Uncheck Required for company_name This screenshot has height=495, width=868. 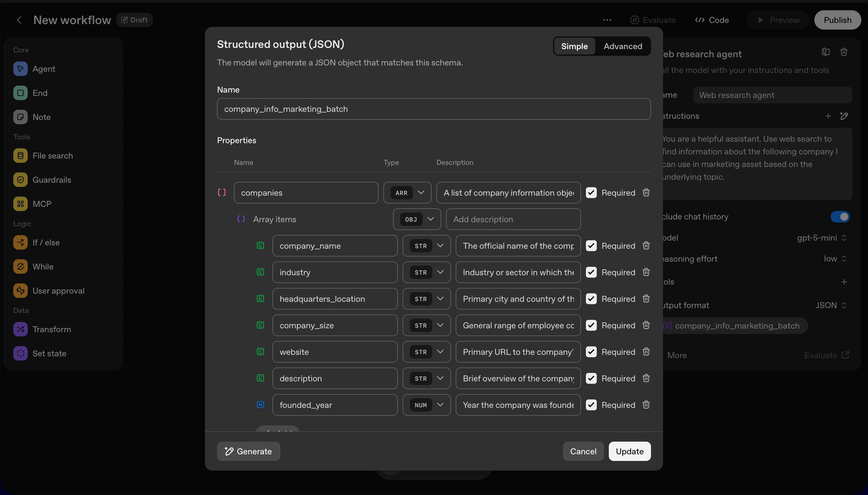tap(591, 245)
